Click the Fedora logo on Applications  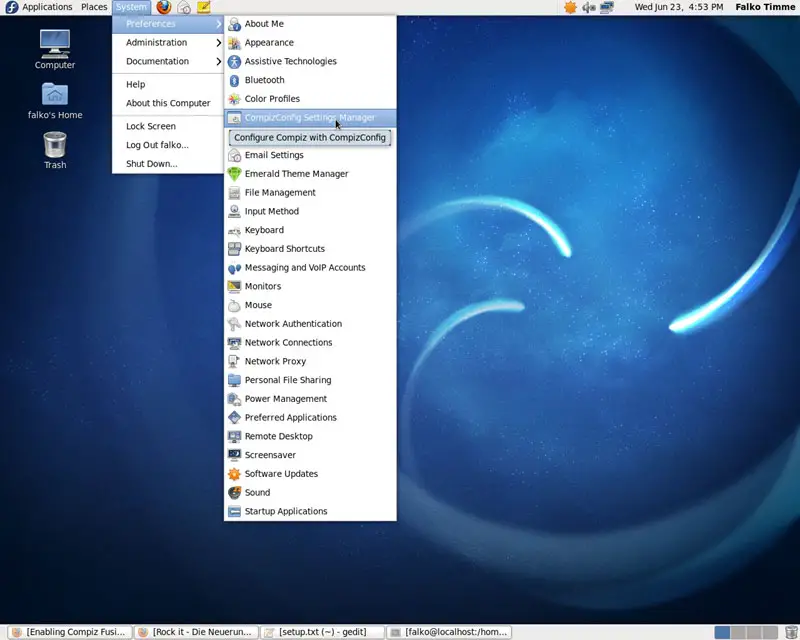12,7
